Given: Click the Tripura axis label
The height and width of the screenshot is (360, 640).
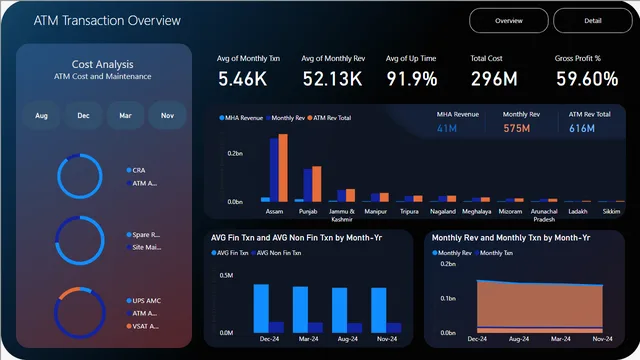Looking at the screenshot, I should click(409, 211).
